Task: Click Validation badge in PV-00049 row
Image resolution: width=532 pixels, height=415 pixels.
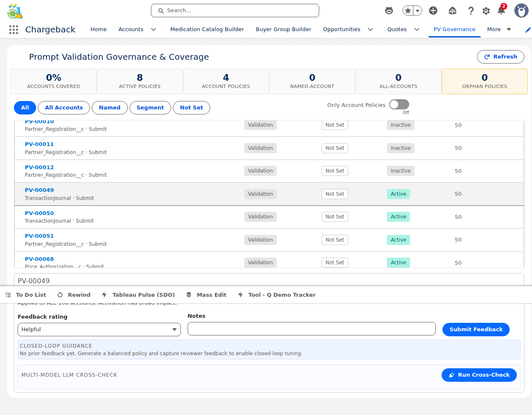Action: tap(260, 194)
